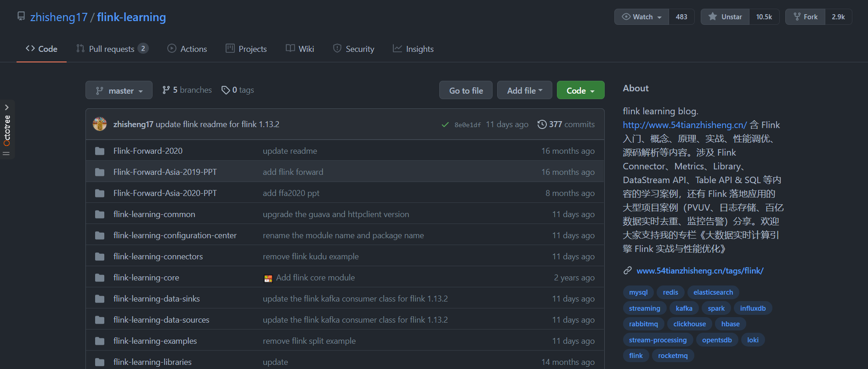Open the 8e0e1df commit hash link

point(468,125)
